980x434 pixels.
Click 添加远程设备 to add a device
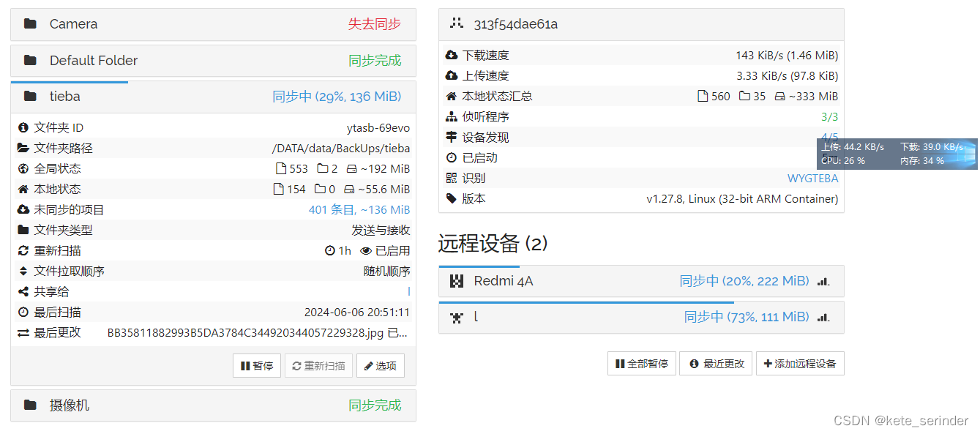point(800,363)
